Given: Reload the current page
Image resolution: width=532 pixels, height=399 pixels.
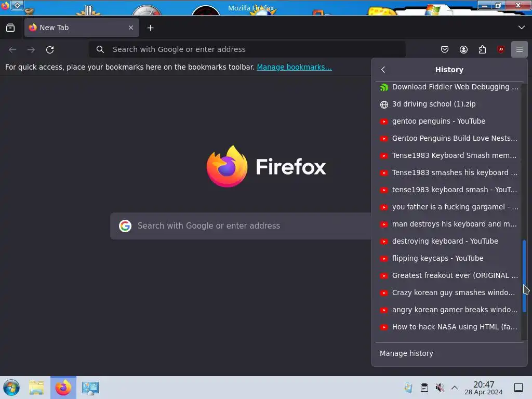Looking at the screenshot, I should pyautogui.click(x=50, y=49).
